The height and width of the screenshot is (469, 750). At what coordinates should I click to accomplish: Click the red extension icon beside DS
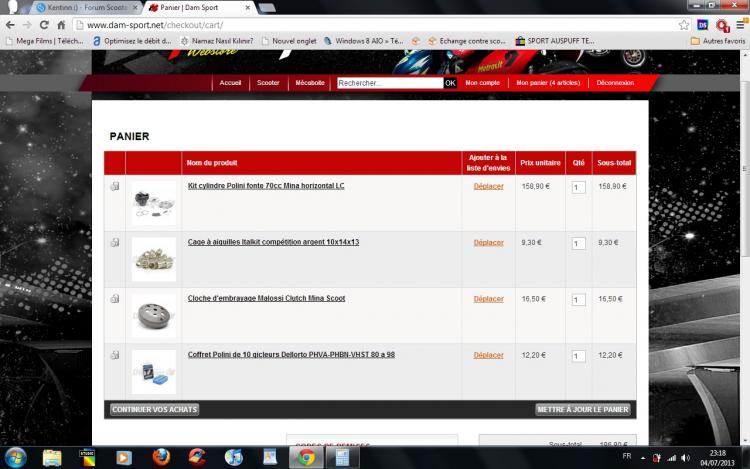(722, 25)
